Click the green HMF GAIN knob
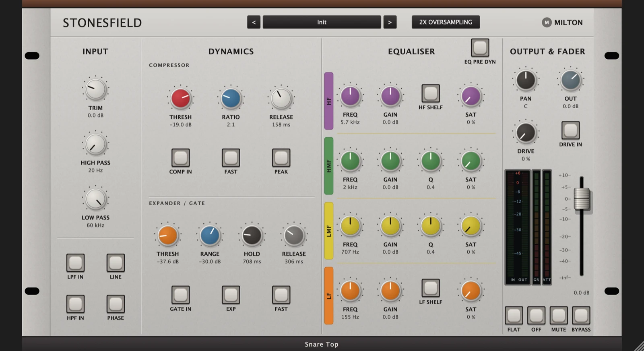Screen dimensions: 644x351 [x=390, y=161]
